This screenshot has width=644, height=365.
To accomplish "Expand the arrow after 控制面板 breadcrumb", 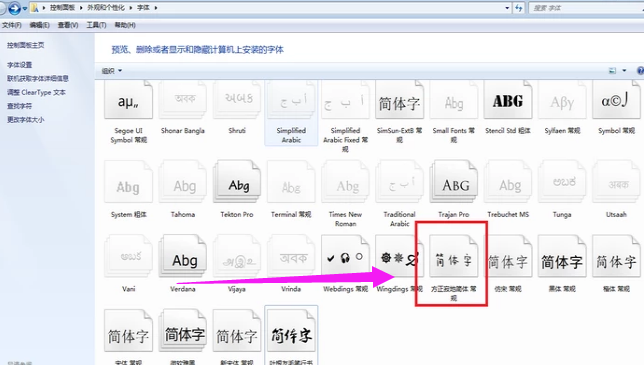I will (81, 8).
